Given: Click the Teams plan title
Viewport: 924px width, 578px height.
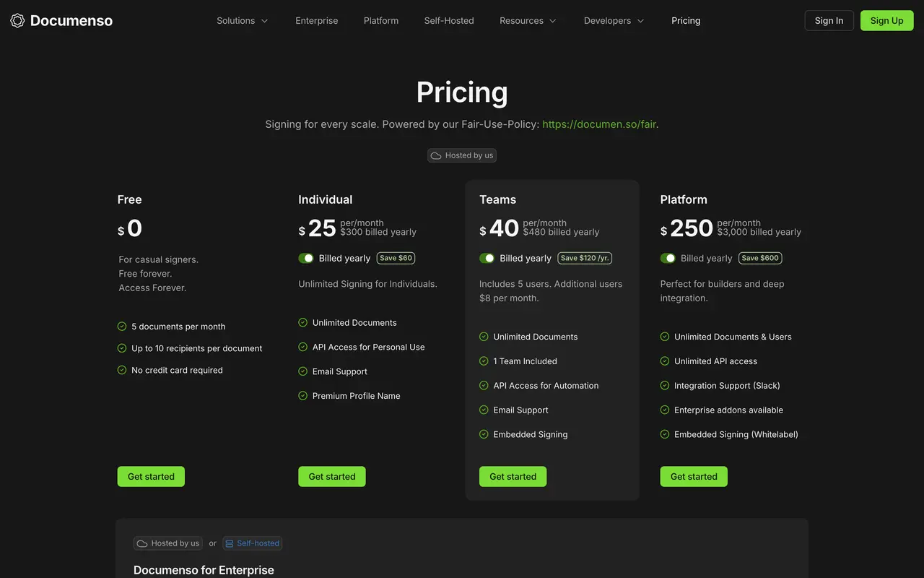Looking at the screenshot, I should click(498, 199).
